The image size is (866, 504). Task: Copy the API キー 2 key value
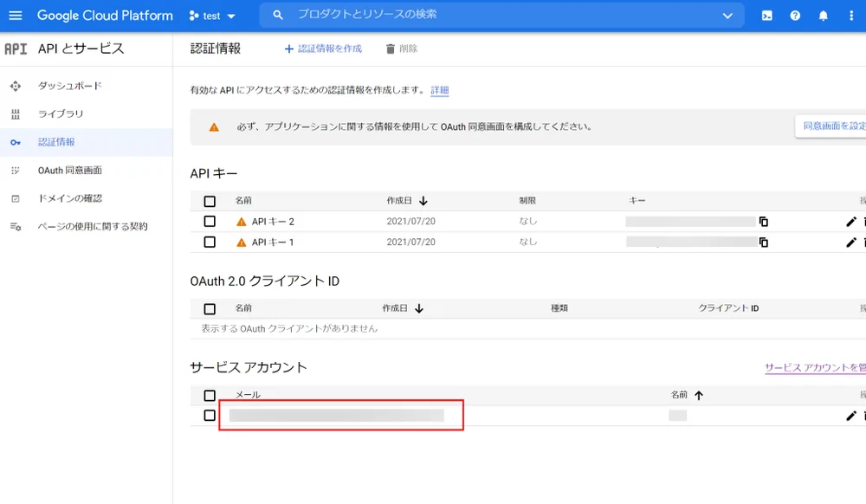[x=763, y=222]
